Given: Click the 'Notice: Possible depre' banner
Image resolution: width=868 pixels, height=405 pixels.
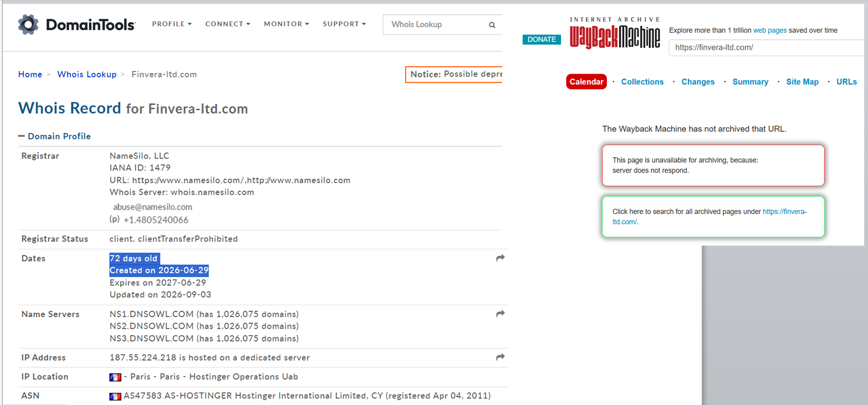Looking at the screenshot, I should pyautogui.click(x=454, y=74).
